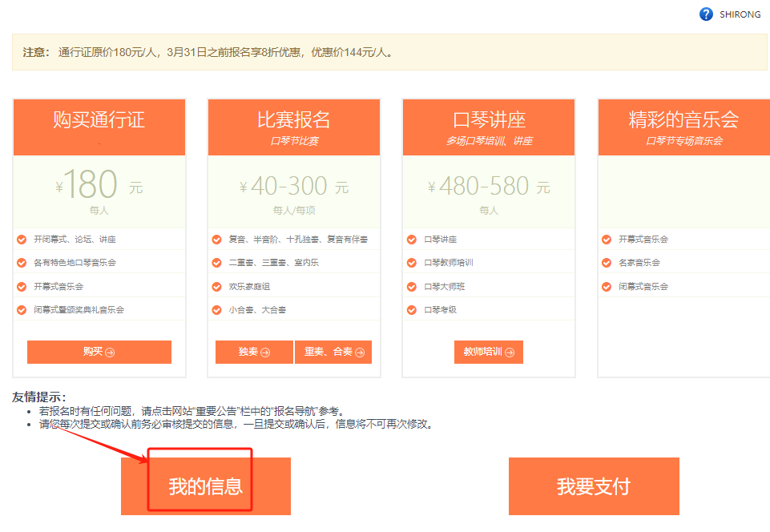Open the SHIRONG user account link
770x532 pixels.
(740, 14)
